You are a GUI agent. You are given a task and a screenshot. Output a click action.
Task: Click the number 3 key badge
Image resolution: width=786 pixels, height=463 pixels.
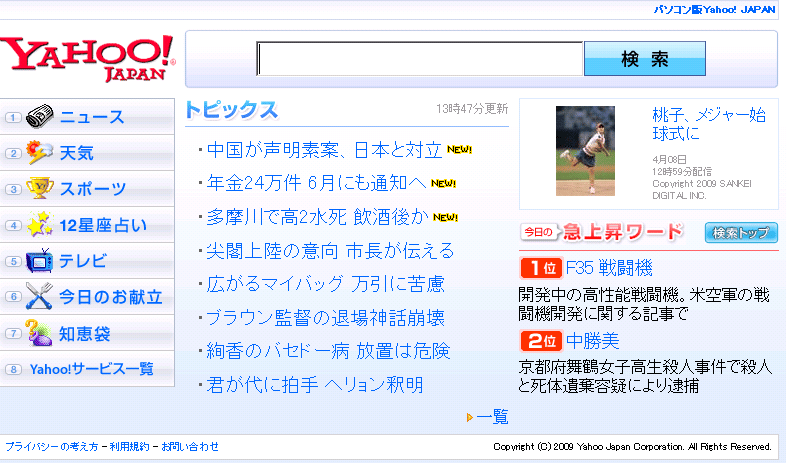click(14, 189)
